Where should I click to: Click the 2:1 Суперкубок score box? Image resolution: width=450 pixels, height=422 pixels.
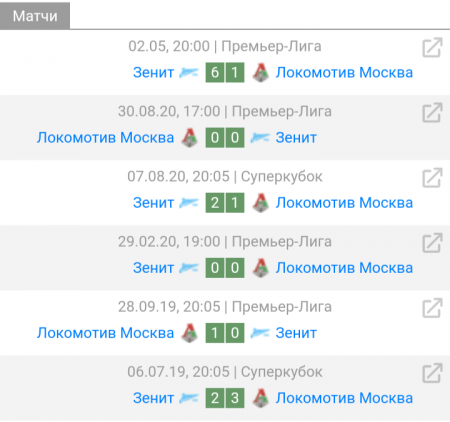(225, 203)
